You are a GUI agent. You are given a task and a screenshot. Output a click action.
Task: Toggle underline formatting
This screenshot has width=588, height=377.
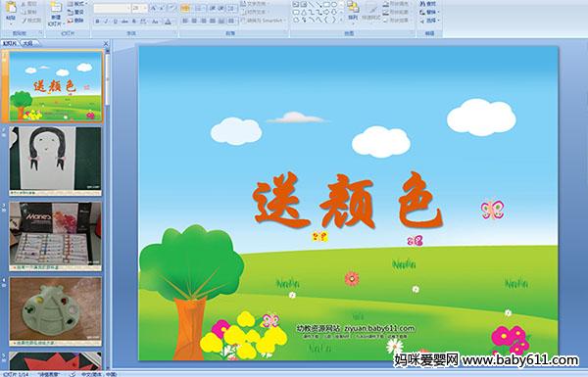click(x=116, y=22)
